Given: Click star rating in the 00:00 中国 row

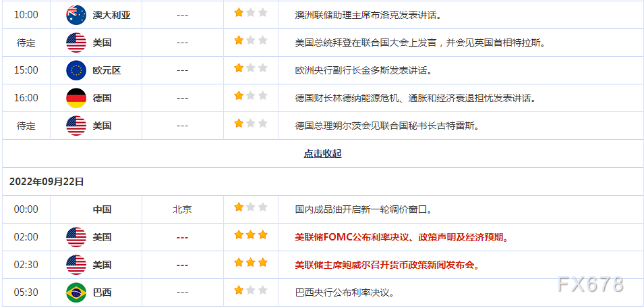Looking at the screenshot, I should click(251, 207).
